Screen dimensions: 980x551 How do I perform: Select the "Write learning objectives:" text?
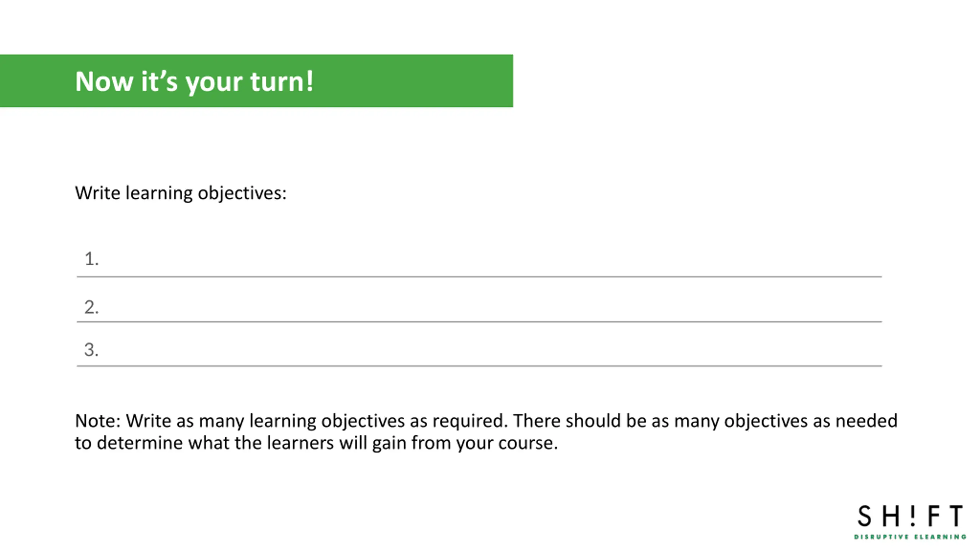[x=181, y=193]
